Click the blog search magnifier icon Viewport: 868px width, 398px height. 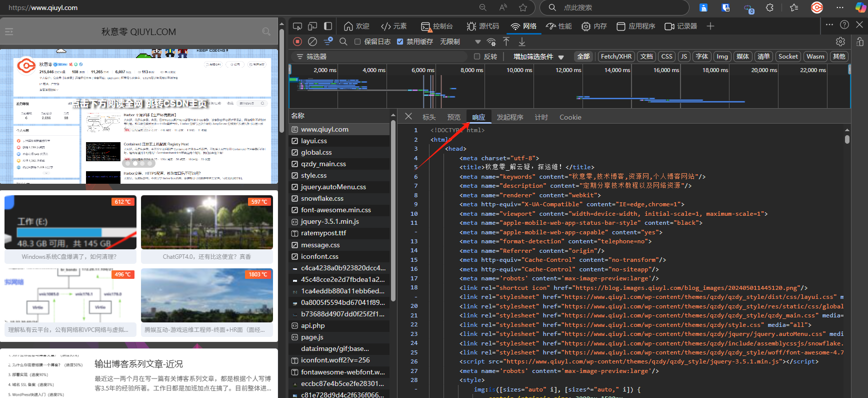(266, 32)
